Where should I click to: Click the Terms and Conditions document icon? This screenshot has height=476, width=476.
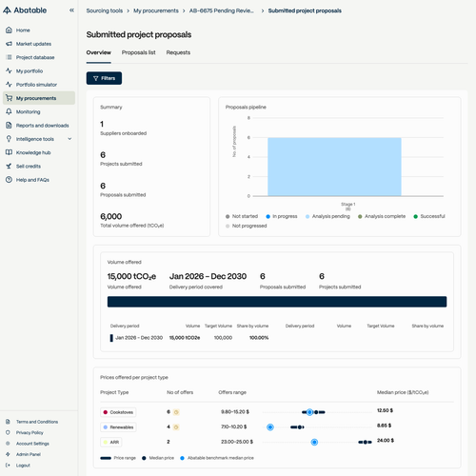click(x=8, y=422)
